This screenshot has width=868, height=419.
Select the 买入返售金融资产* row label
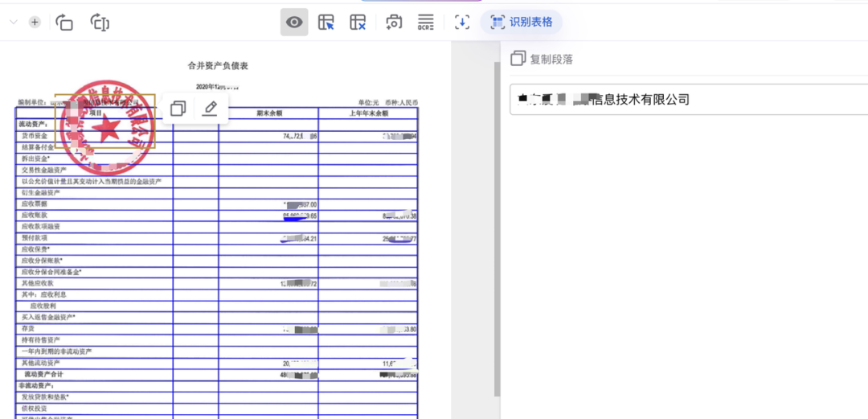[48, 317]
